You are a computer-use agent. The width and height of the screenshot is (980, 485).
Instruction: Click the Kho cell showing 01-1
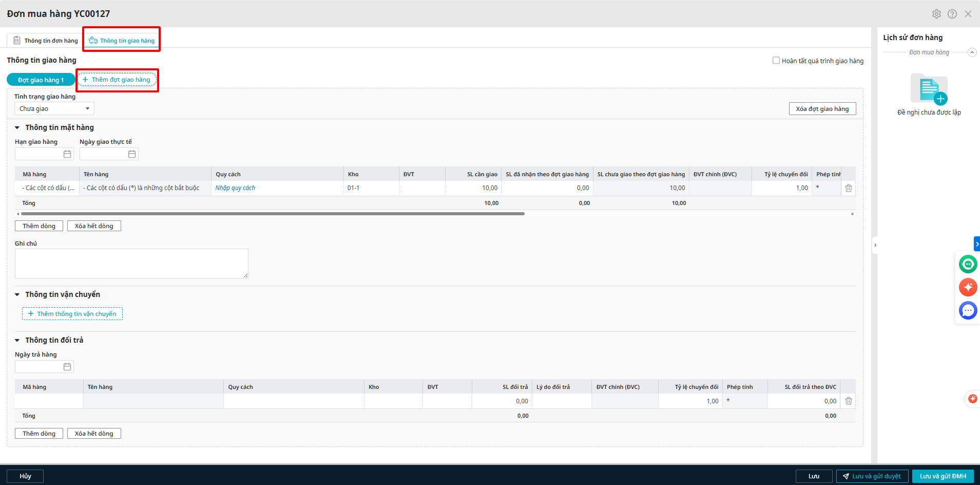tap(371, 188)
